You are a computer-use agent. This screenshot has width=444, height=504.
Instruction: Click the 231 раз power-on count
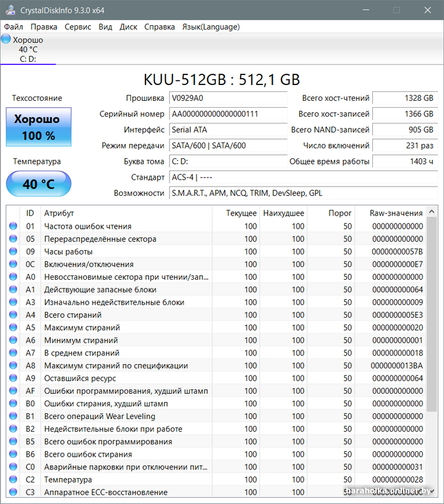[405, 146]
